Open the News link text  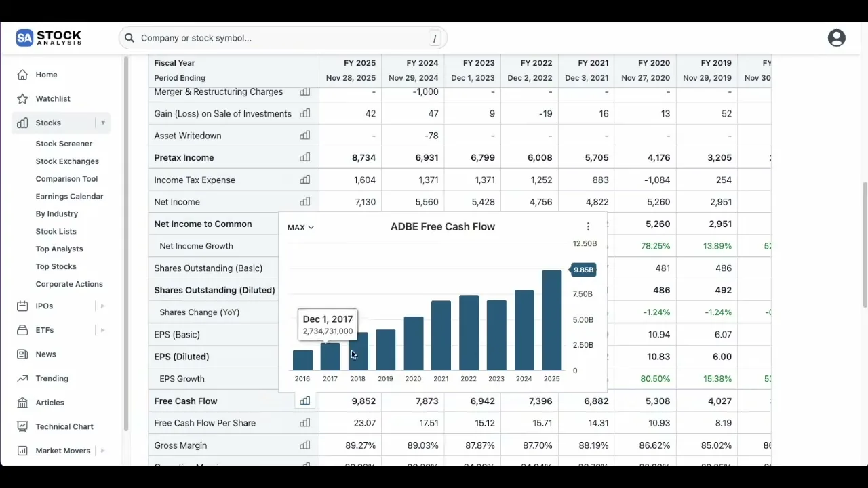(x=45, y=354)
